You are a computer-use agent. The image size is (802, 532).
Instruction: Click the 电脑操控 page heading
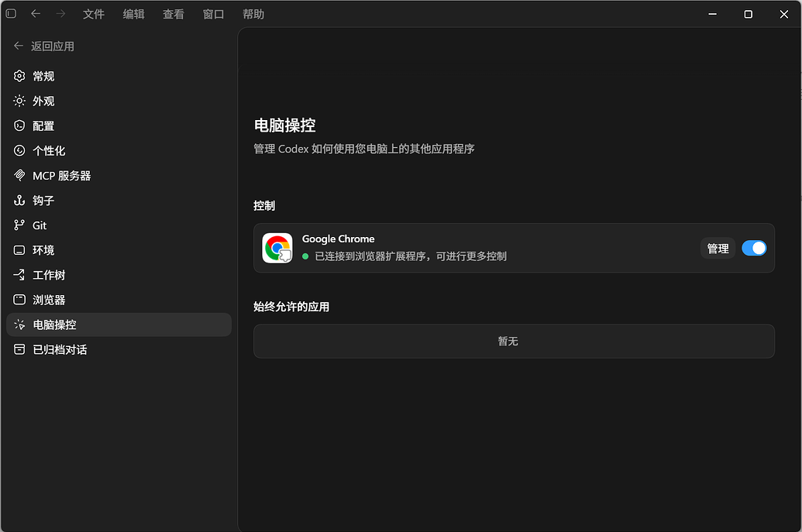(285, 125)
